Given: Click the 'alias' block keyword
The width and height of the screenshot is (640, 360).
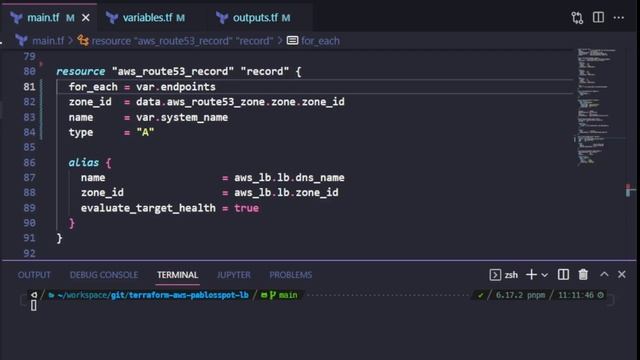Looking at the screenshot, I should [84, 162].
